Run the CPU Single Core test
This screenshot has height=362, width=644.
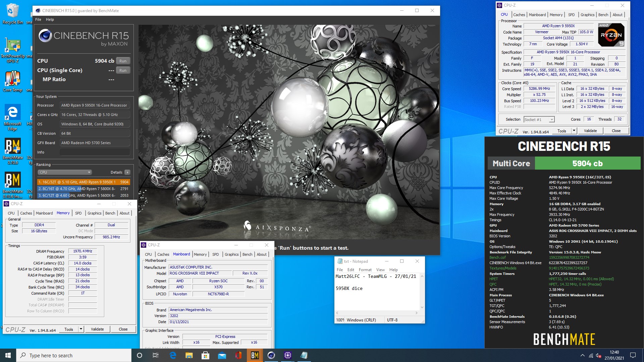coord(123,70)
